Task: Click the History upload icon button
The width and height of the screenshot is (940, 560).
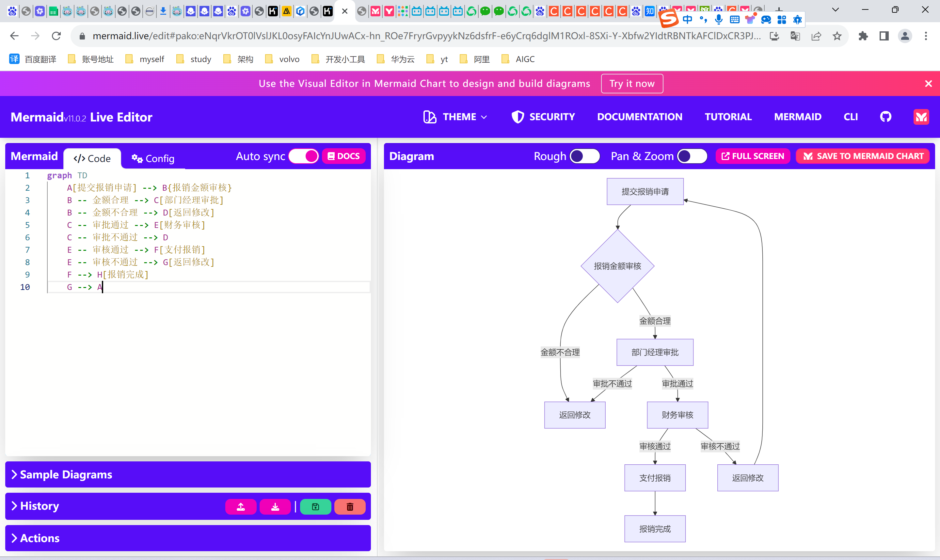Action: (241, 506)
